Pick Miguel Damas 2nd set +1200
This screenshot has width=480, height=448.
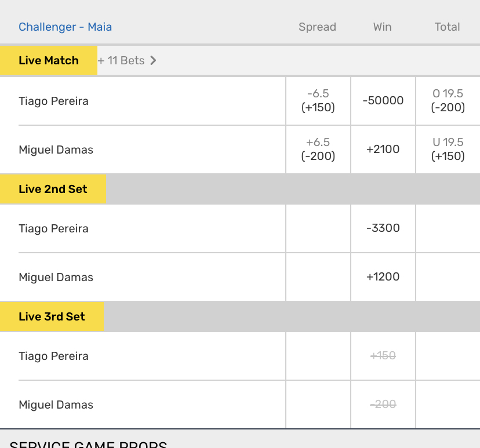383,276
